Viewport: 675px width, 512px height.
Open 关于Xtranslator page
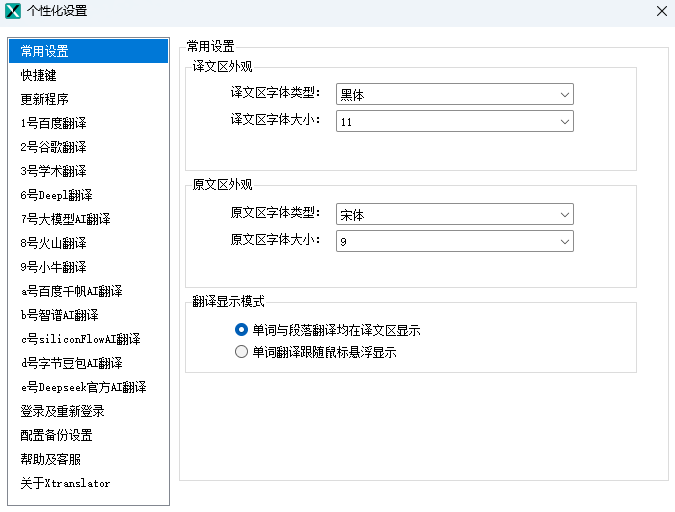tap(65, 483)
